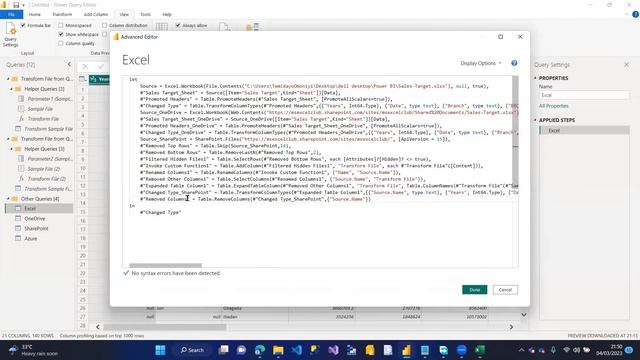Screen dimensions: 640x360
Task: Open the Windows Start menu
Action: (x=160, y=350)
